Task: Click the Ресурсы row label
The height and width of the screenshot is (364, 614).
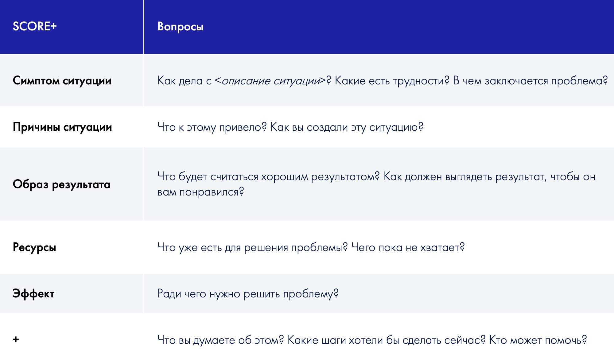Action: click(x=34, y=247)
